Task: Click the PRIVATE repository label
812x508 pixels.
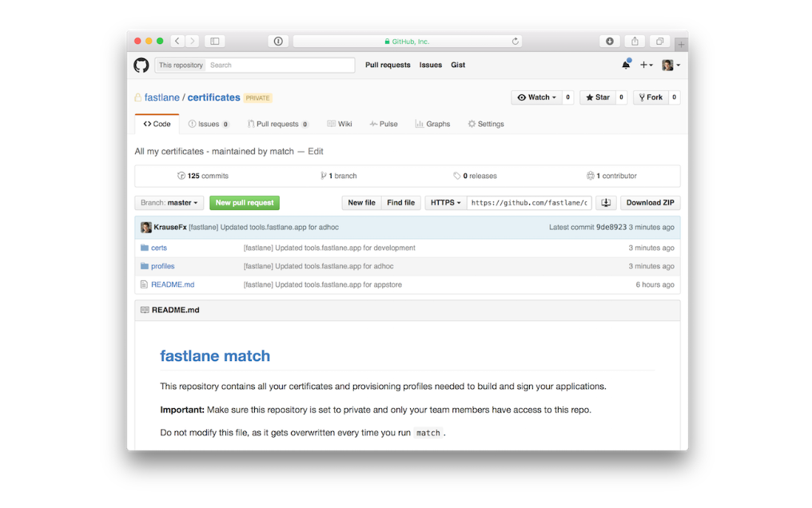Action: click(258, 97)
